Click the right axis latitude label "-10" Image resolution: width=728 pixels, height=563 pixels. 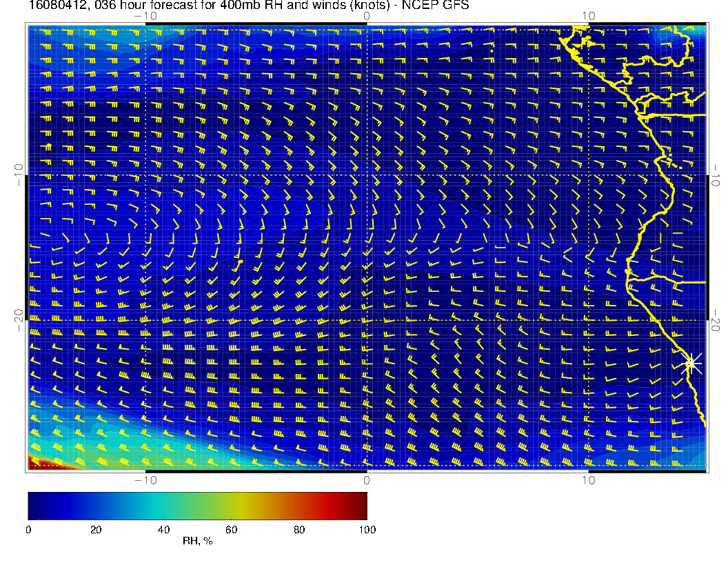716,175
